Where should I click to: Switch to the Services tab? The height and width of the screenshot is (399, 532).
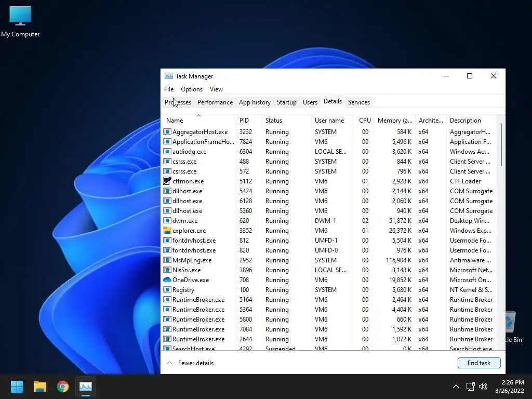click(x=358, y=102)
